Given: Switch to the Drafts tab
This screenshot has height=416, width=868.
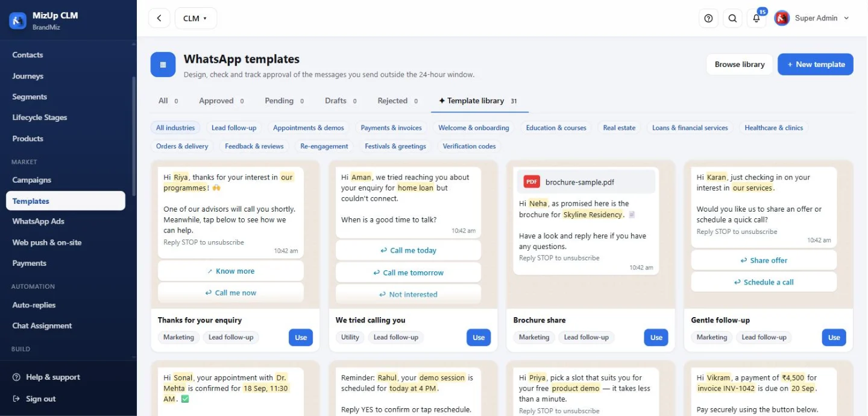Looking at the screenshot, I should point(341,101).
